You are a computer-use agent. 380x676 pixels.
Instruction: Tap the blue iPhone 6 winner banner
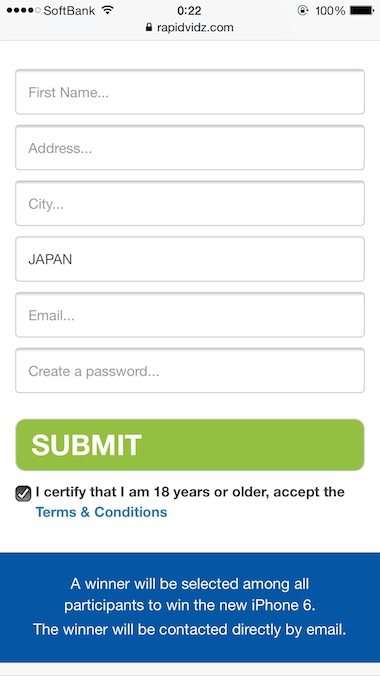point(190,607)
